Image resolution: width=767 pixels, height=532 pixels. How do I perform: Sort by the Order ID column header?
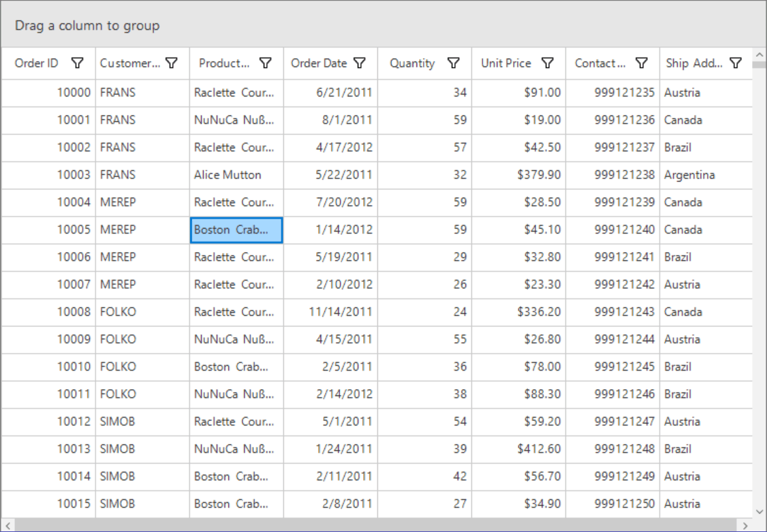38,63
